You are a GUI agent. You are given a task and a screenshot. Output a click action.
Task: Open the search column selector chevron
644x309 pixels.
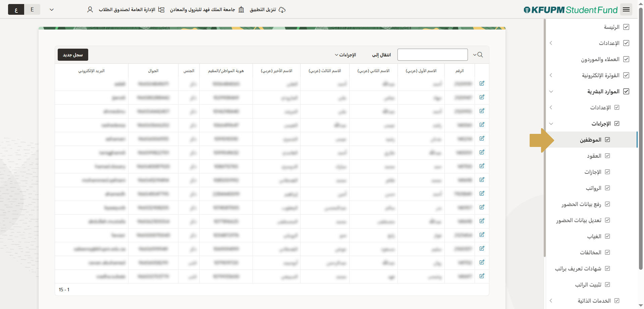[x=475, y=55]
